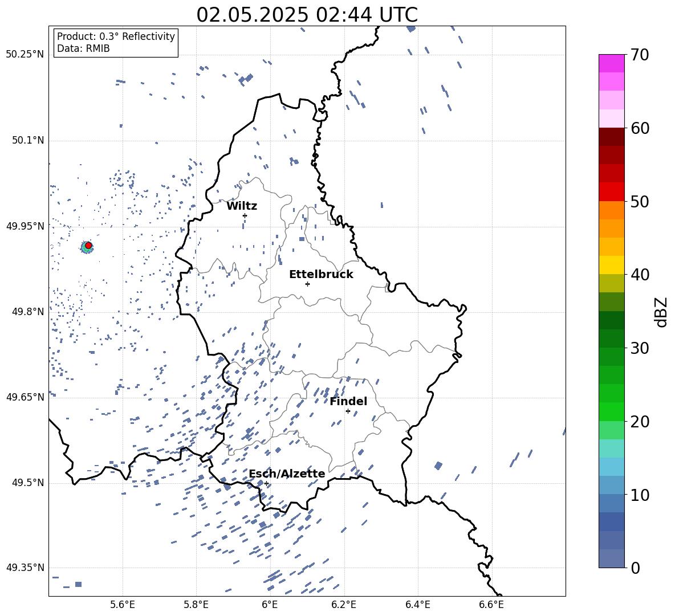The width and height of the screenshot is (675, 616).
Task: Click the 5.8°E longitude label
Action: 196,605
